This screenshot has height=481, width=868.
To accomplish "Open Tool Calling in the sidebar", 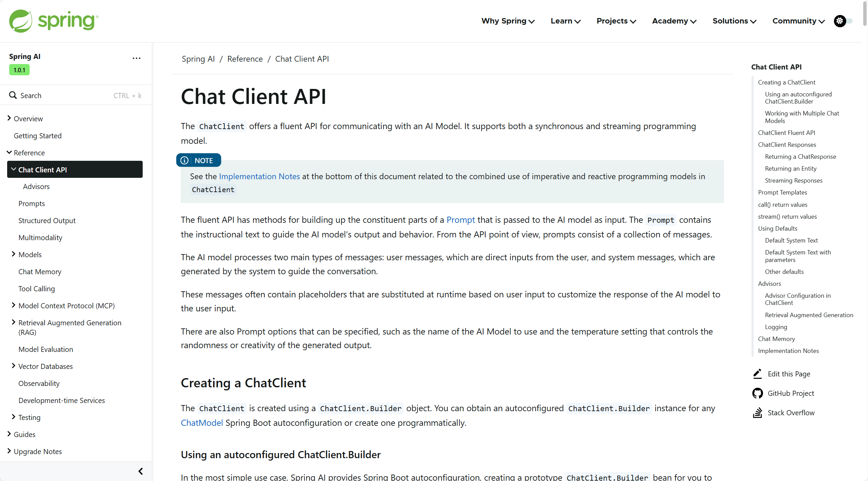I will [36, 289].
